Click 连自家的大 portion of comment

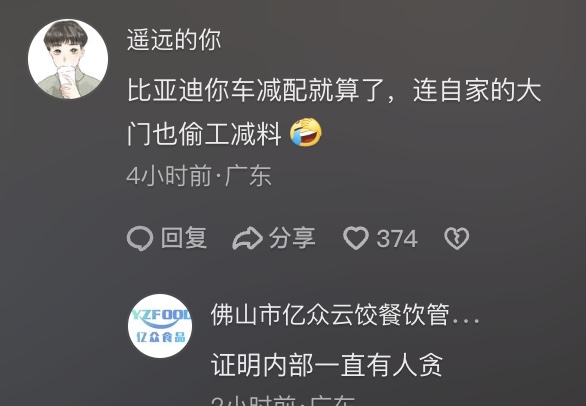point(477,91)
